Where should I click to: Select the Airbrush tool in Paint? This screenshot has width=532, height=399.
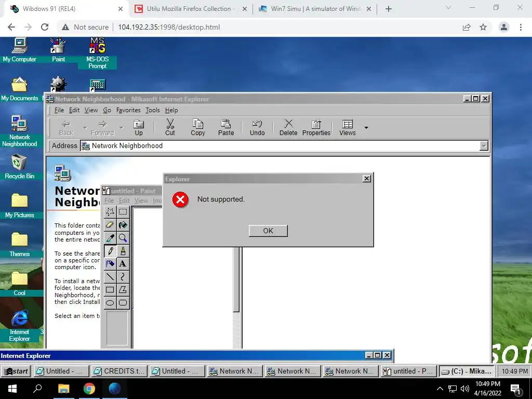coord(110,264)
